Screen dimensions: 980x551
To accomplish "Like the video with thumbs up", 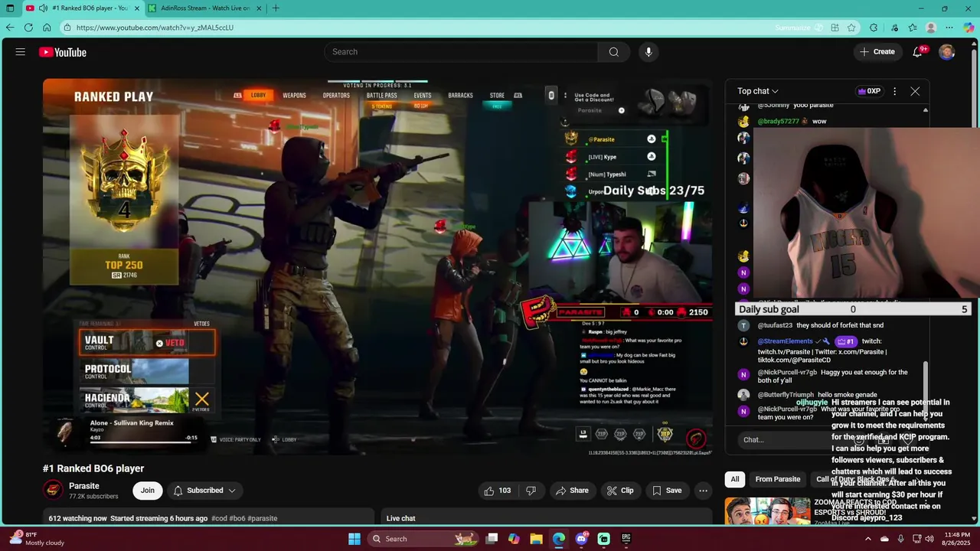I will click(x=497, y=491).
